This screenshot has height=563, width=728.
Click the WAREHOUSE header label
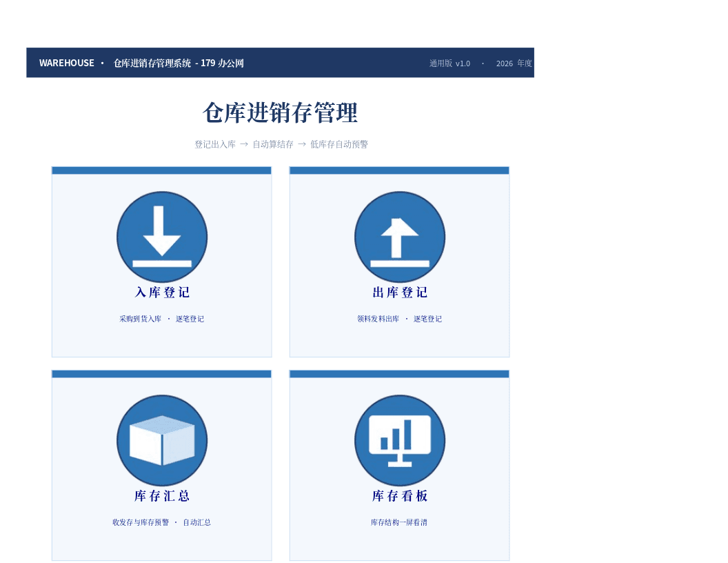click(x=66, y=63)
